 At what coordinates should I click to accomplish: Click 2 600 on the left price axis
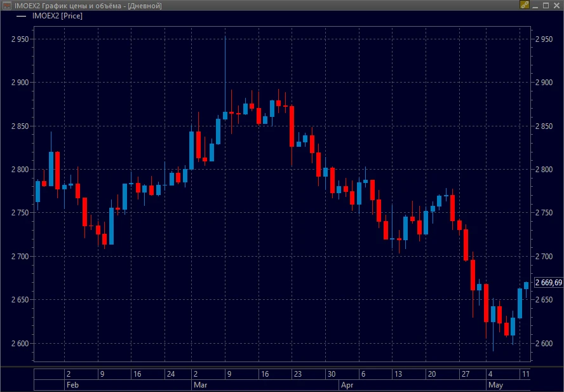click(x=20, y=344)
